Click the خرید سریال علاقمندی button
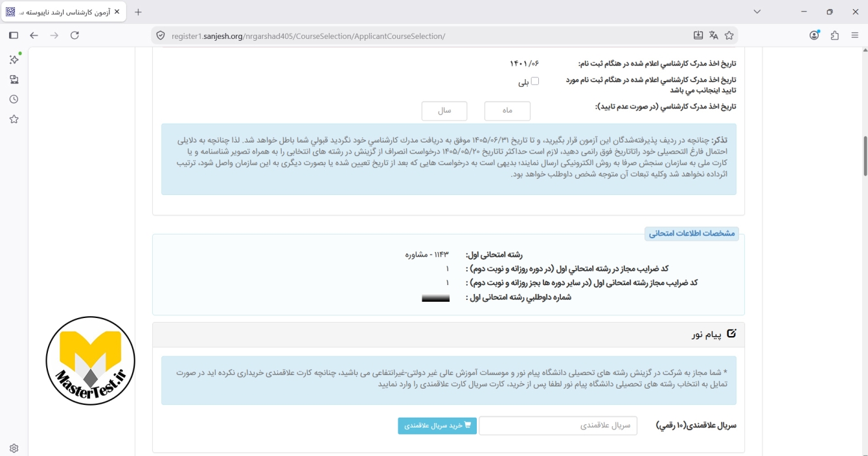Image resolution: width=868 pixels, height=456 pixels. pyautogui.click(x=437, y=426)
